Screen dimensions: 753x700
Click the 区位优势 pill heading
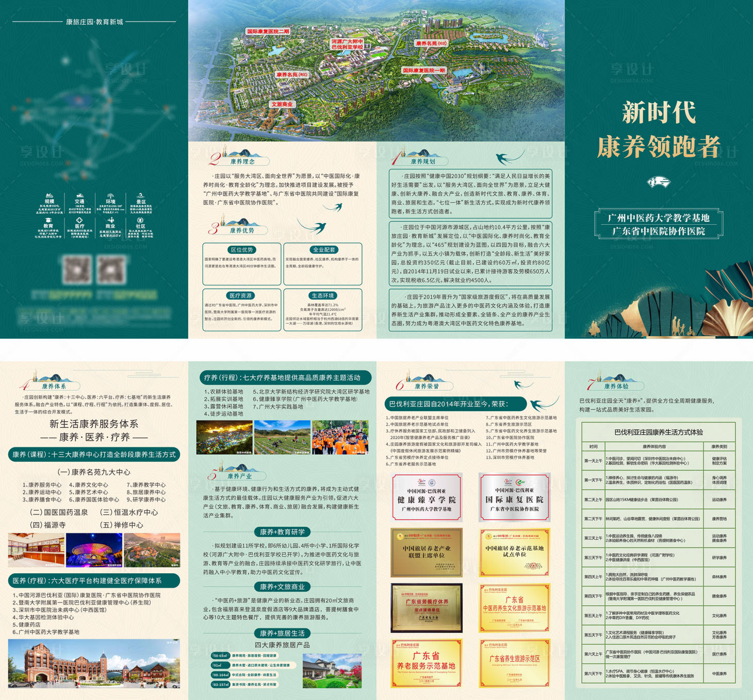[242, 249]
